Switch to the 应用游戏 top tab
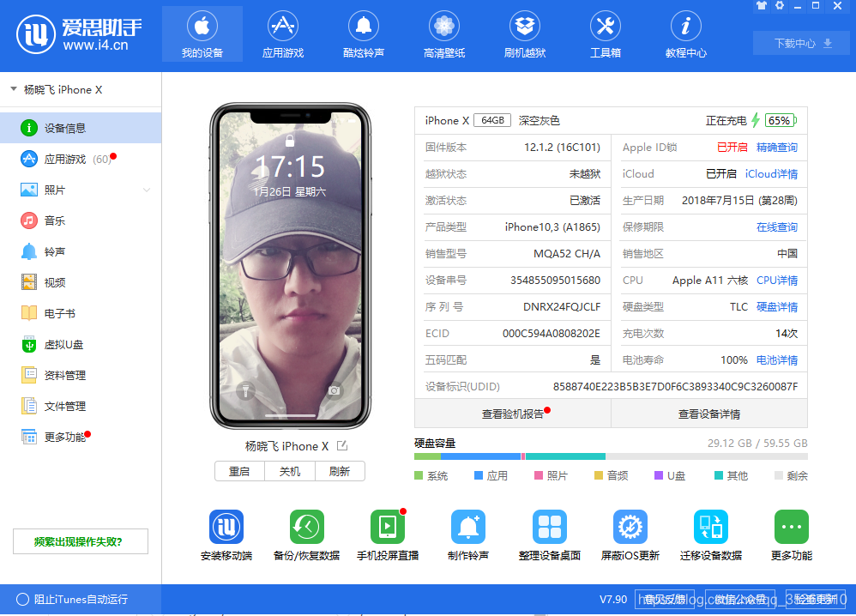The height and width of the screenshot is (616, 856). (x=283, y=34)
